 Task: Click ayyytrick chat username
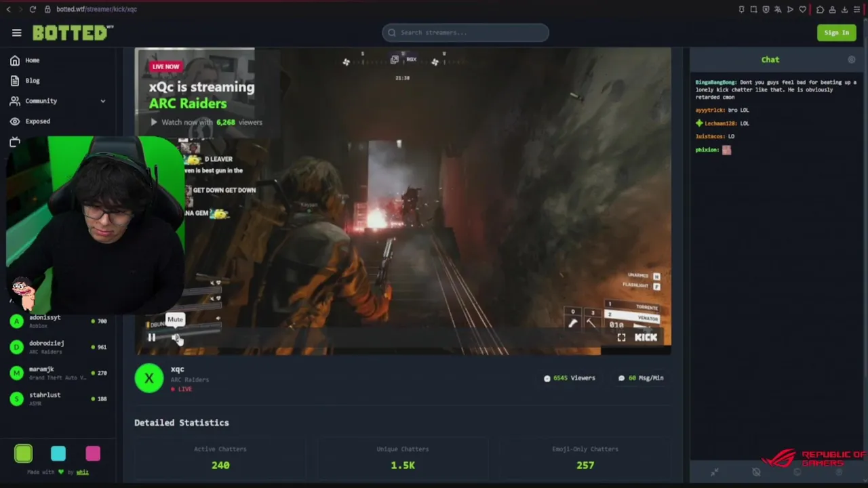click(710, 110)
